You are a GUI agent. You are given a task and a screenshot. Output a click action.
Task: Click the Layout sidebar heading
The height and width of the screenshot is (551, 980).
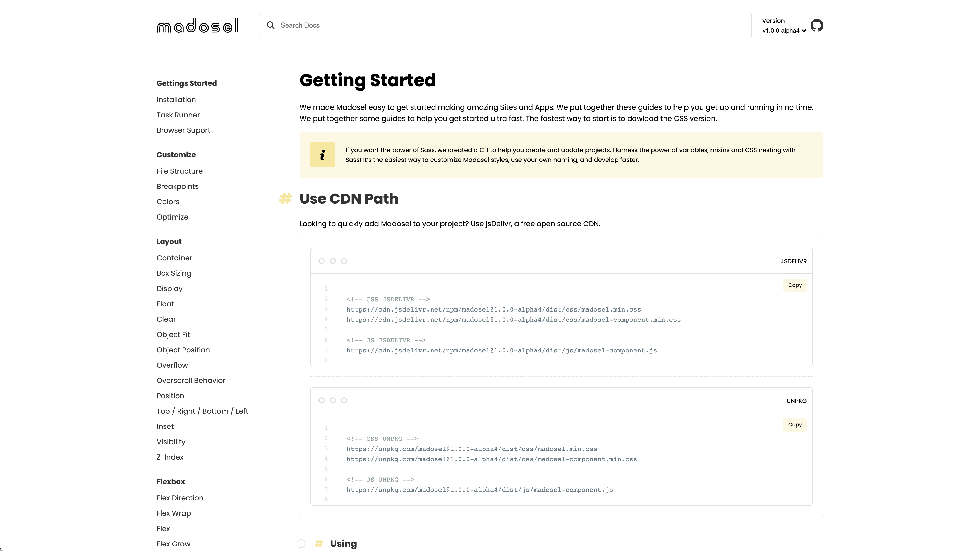coord(169,242)
